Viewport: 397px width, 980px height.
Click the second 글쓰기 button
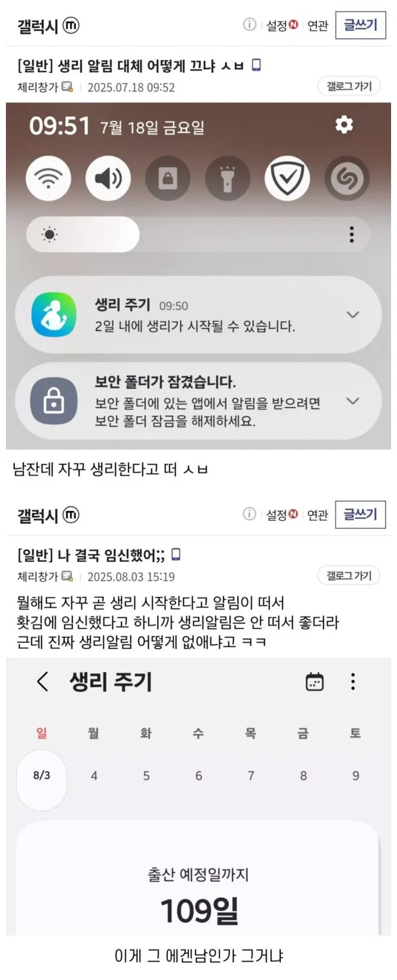click(x=360, y=514)
